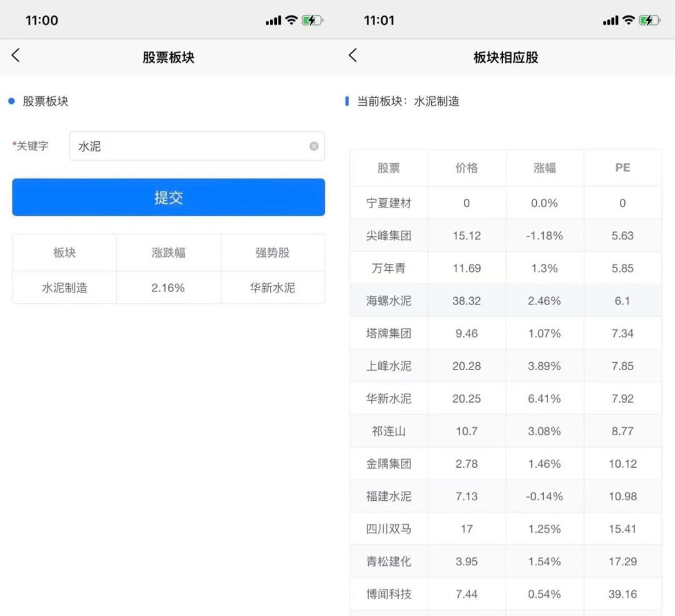This screenshot has width=675, height=616.
Task: Open the 华新水泥 strong stock entry
Action: tap(272, 287)
